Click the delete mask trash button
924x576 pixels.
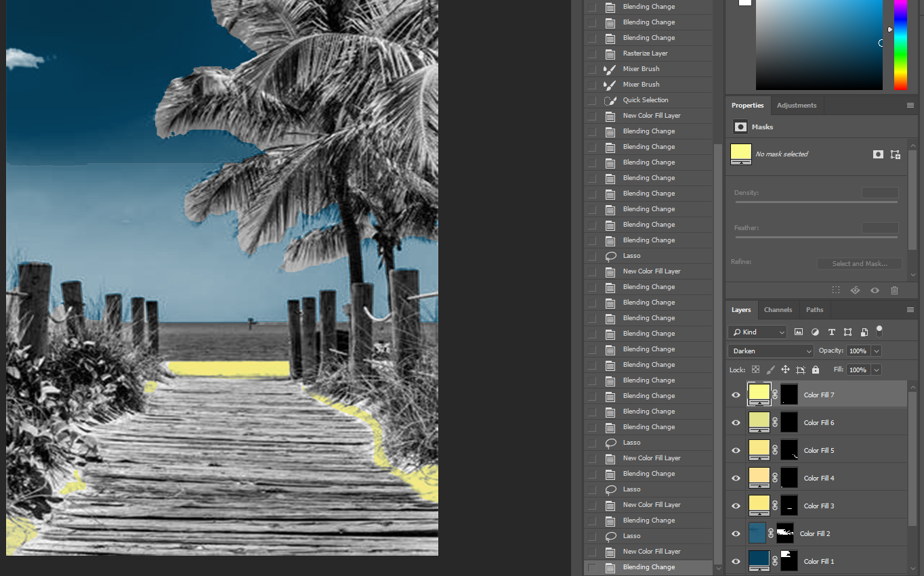(894, 290)
